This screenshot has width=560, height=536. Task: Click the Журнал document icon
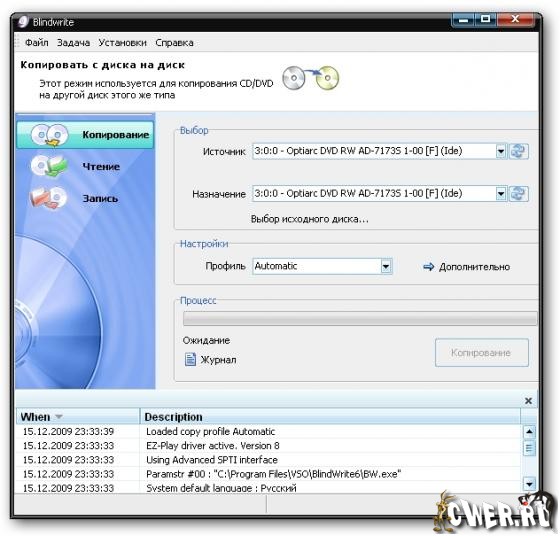click(190, 359)
